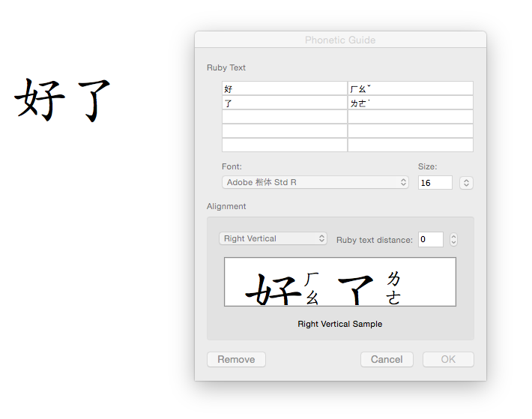Select the base text cell 好
Screen dimensions: 532x419
(285, 88)
